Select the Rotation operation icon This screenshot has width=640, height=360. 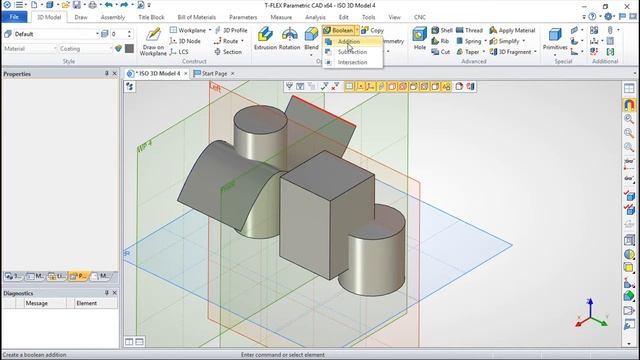tap(289, 35)
